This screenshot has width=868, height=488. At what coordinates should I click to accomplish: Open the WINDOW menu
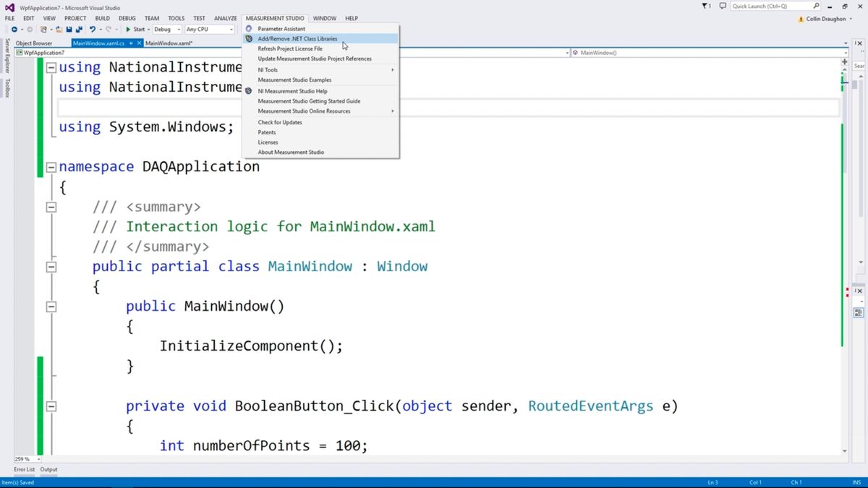coord(325,18)
